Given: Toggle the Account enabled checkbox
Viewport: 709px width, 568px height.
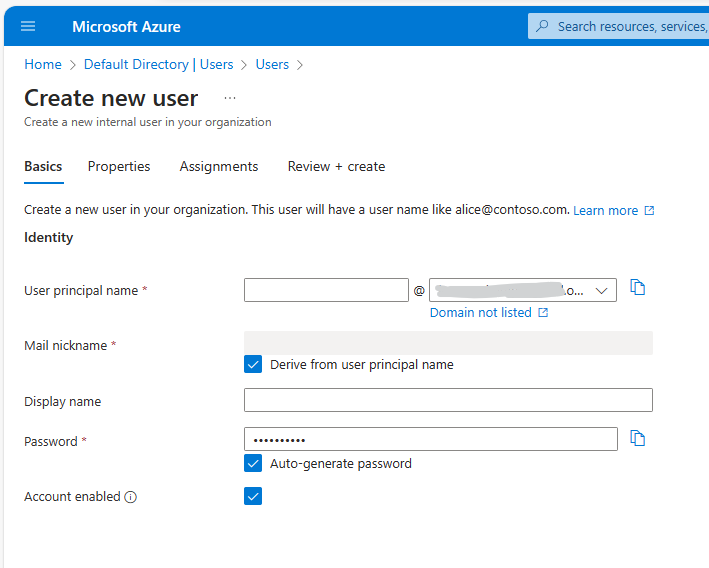Looking at the screenshot, I should pyautogui.click(x=253, y=496).
